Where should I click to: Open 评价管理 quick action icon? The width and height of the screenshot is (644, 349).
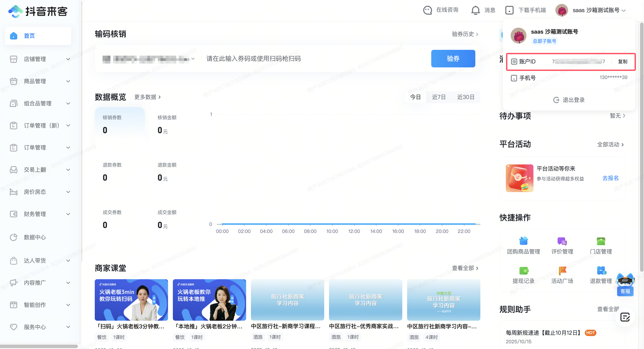coord(562,241)
